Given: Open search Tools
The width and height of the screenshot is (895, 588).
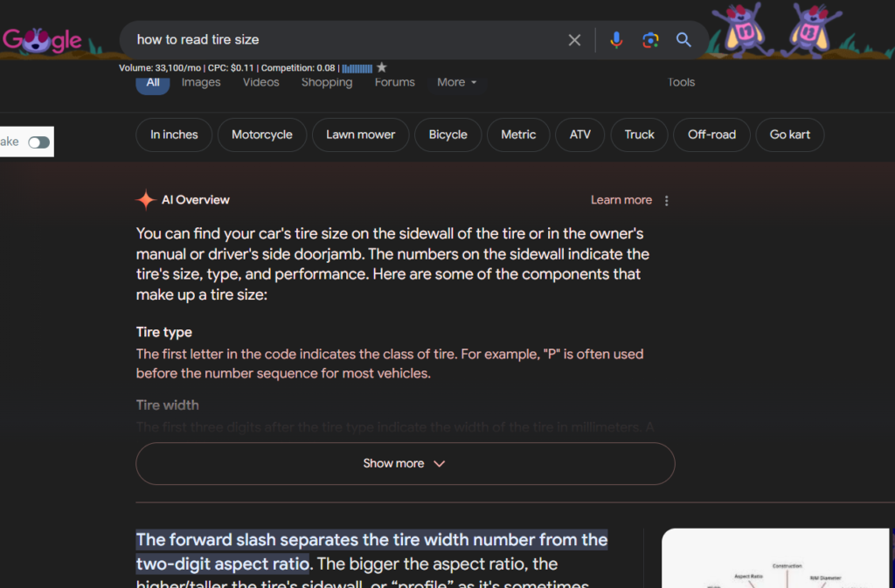Looking at the screenshot, I should [681, 82].
